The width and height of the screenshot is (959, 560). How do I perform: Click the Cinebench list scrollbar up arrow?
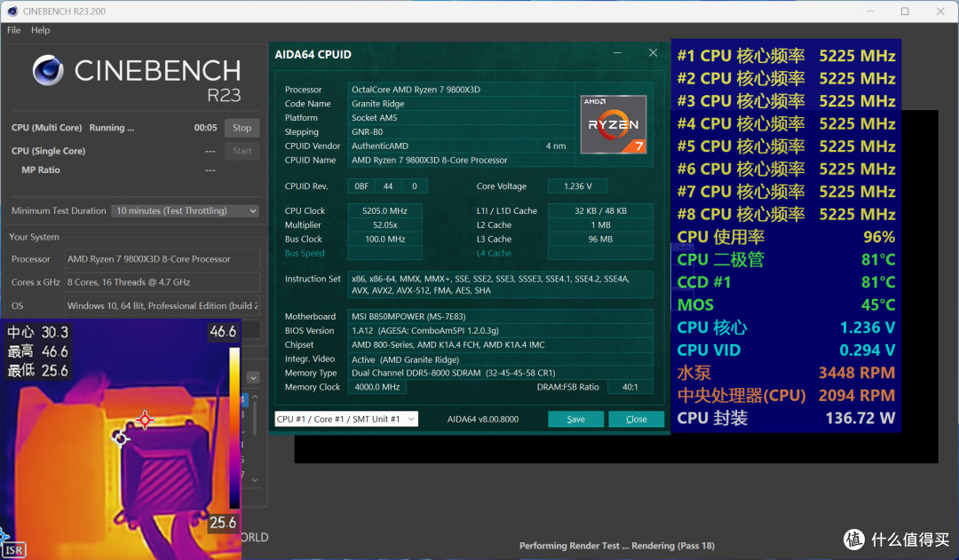255,397
